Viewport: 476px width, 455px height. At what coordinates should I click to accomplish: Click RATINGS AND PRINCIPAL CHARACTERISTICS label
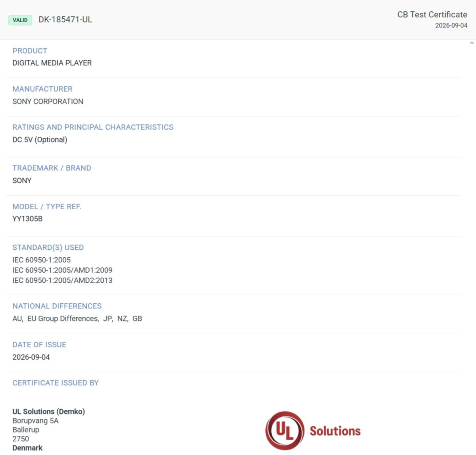93,127
